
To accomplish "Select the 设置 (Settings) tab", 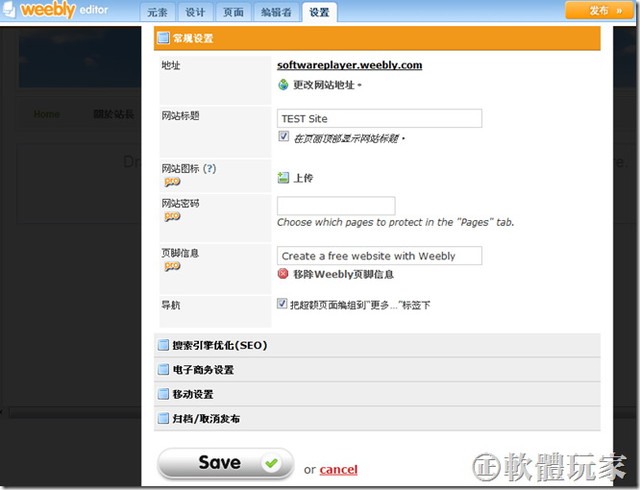I will point(319,12).
